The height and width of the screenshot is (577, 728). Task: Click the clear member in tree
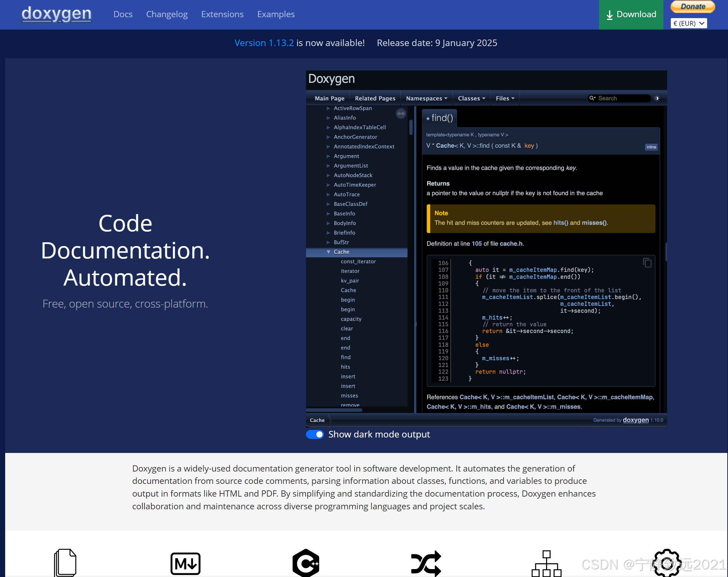pyautogui.click(x=347, y=329)
